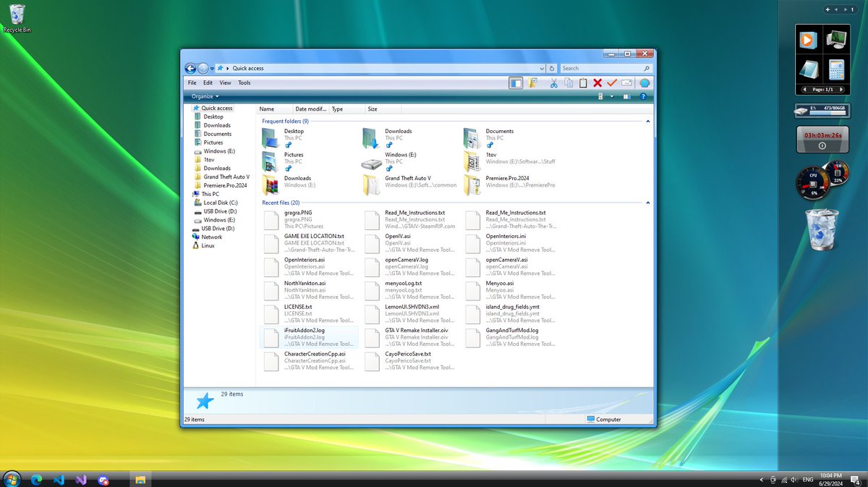The width and height of the screenshot is (868, 487).
Task: Select Menyoo.asi recent file
Action: (x=511, y=290)
